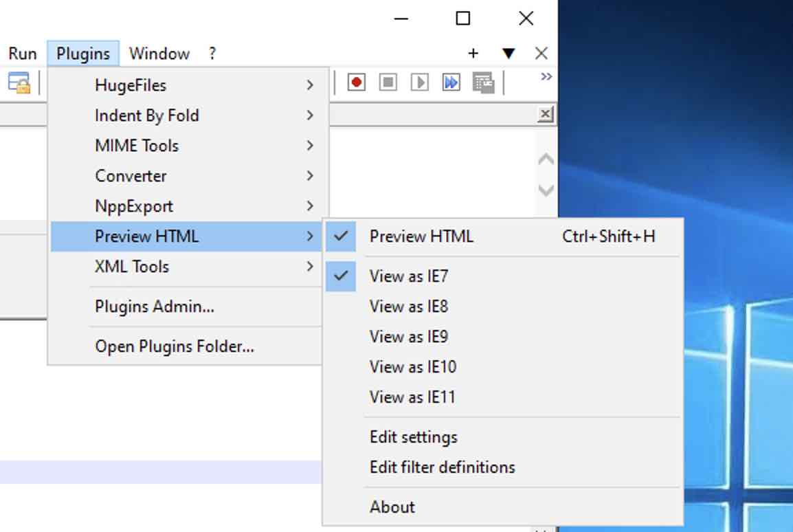
Task: Open the document list dropdown arrow
Action: point(508,53)
